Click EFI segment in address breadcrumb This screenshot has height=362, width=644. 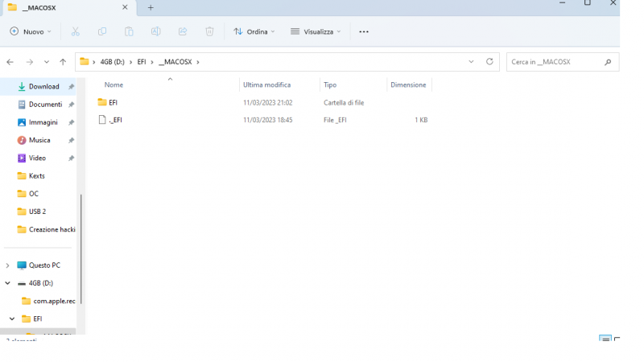pos(142,62)
